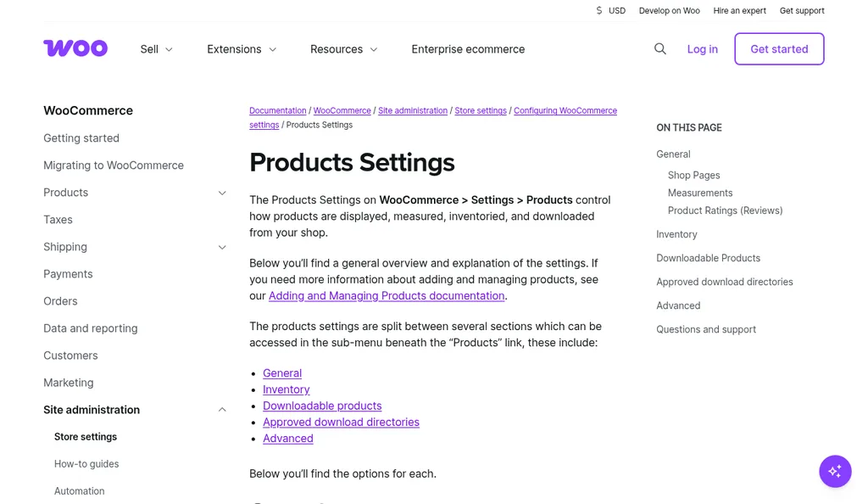The width and height of the screenshot is (868, 504).
Task: Jump to Approved download directories list link
Action: [x=341, y=422]
